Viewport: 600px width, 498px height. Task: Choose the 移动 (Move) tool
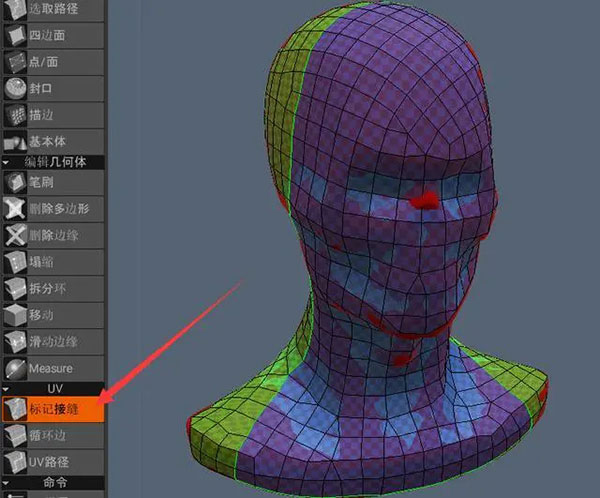(52, 315)
